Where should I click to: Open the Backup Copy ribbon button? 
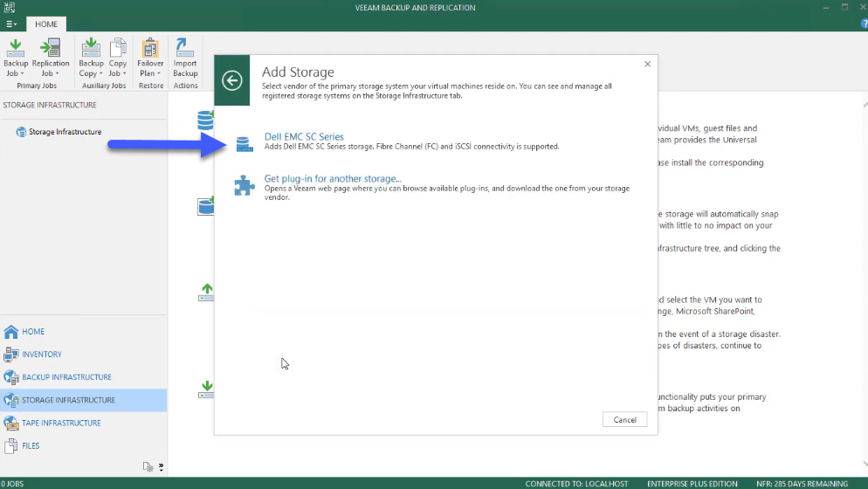click(x=91, y=58)
